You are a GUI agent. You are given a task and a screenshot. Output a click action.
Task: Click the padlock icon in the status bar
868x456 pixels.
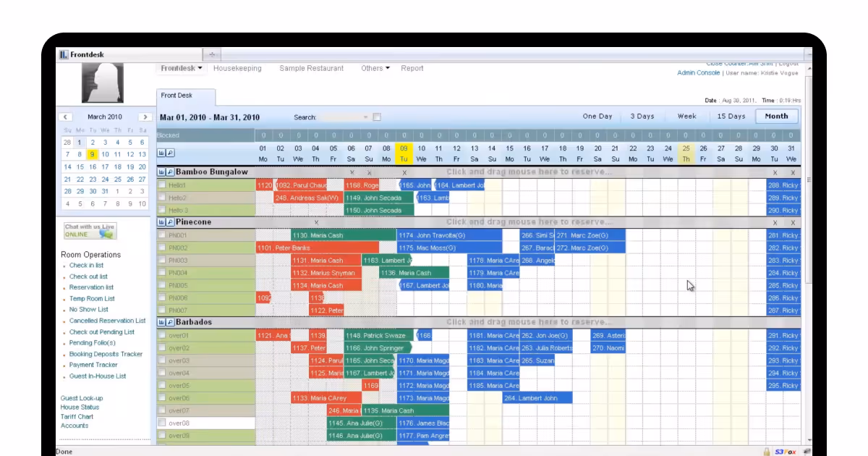coord(766,451)
